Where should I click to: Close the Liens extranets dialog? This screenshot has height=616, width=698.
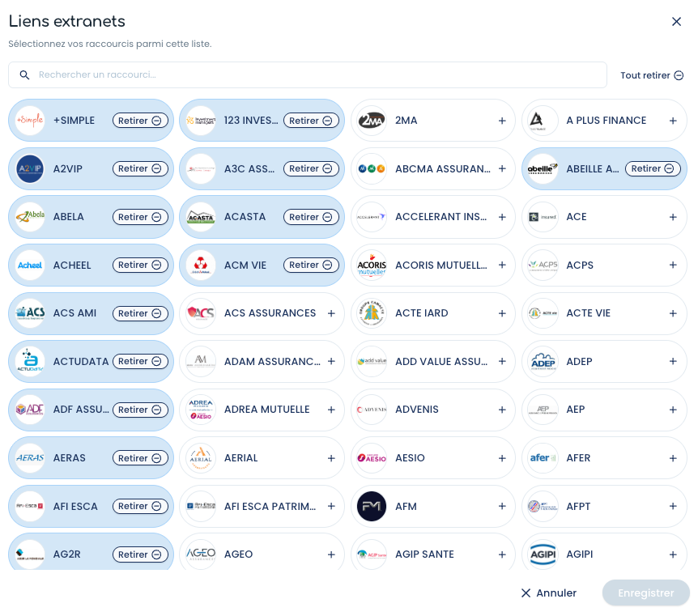click(x=676, y=21)
